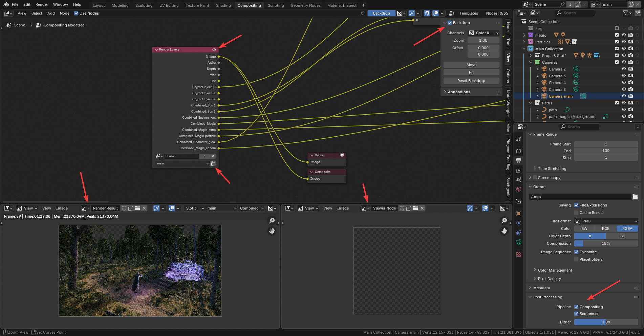Image resolution: width=644 pixels, height=336 pixels.
Task: Expand magic collection in outliner
Action: 524,35
